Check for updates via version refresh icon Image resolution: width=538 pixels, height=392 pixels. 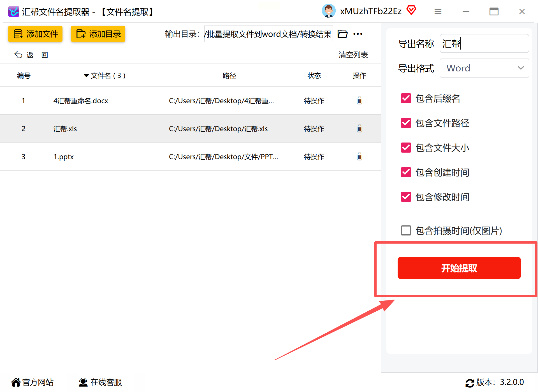[x=470, y=383]
